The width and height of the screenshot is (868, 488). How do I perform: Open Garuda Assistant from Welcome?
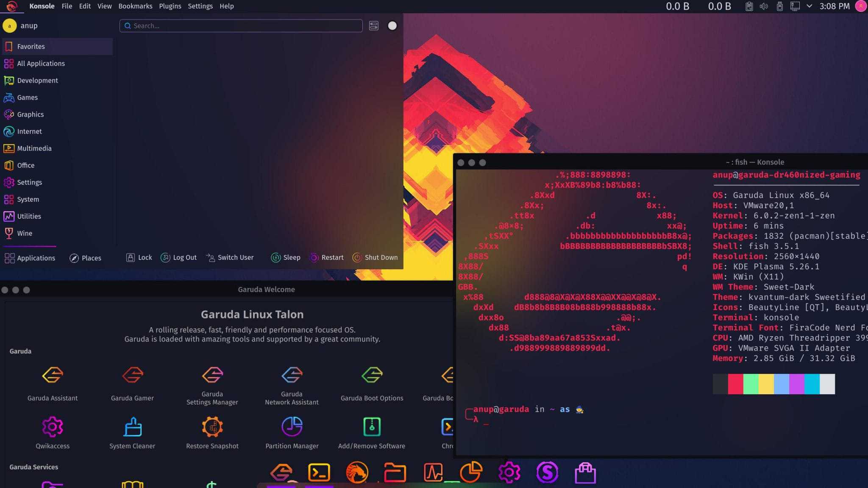click(53, 375)
